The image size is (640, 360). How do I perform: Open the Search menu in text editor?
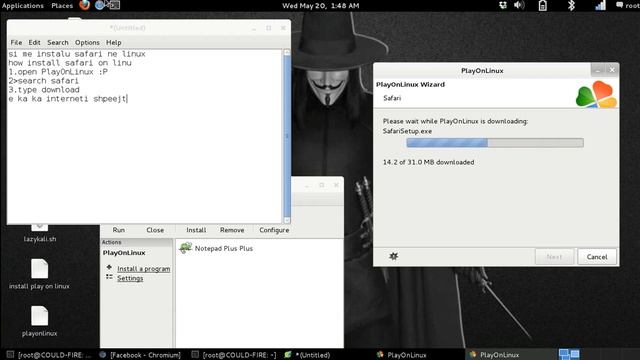point(58,42)
